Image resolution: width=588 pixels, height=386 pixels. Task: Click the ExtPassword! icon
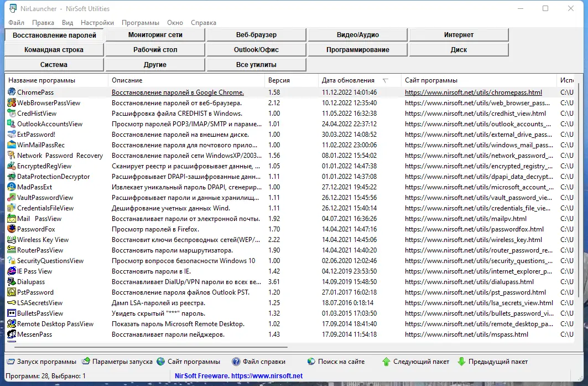[12, 134]
